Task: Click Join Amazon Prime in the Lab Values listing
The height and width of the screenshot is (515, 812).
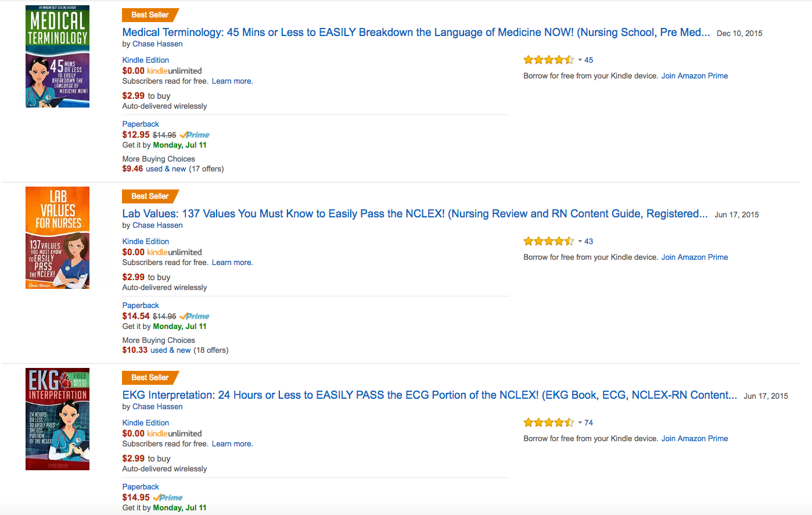Action: [694, 257]
